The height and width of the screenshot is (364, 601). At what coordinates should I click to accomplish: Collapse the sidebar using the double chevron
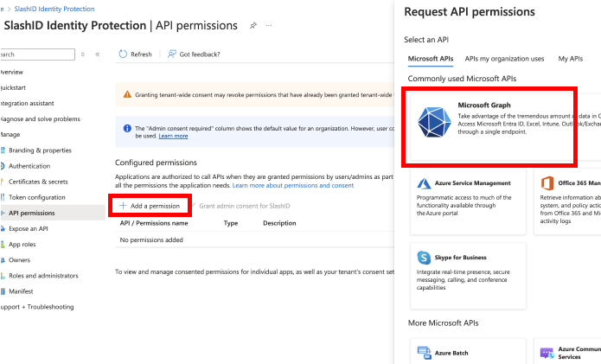click(98, 54)
